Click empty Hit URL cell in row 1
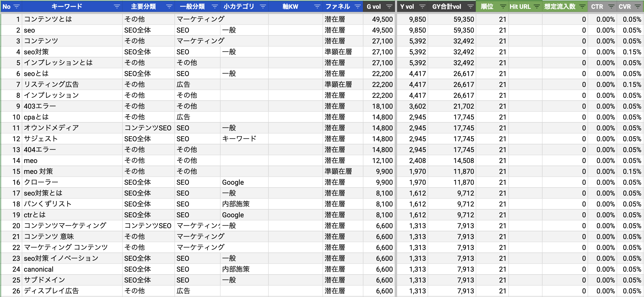 525,19
